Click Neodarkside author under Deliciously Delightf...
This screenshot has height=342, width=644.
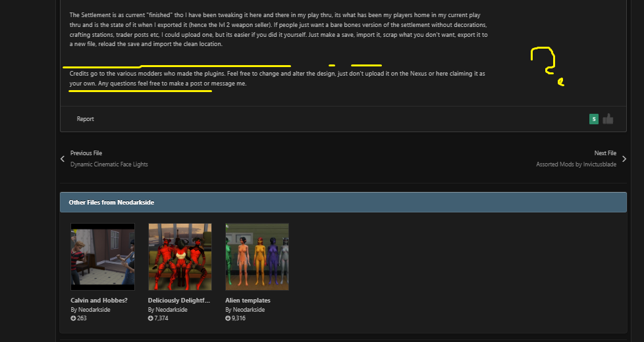pyautogui.click(x=172, y=310)
